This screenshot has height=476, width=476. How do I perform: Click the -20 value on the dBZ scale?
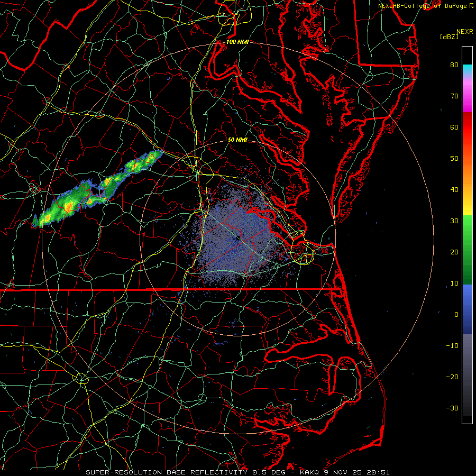coord(452,377)
